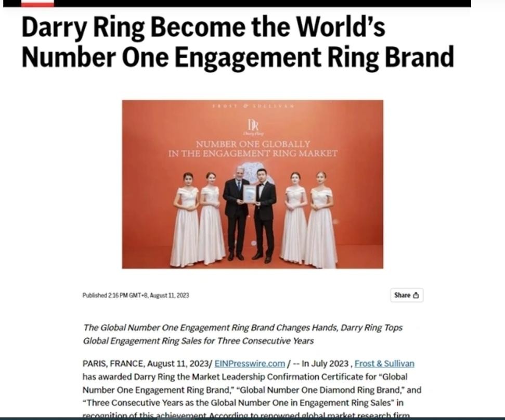Click the partially hidden last line of text
505x420 pixels.
point(246,415)
